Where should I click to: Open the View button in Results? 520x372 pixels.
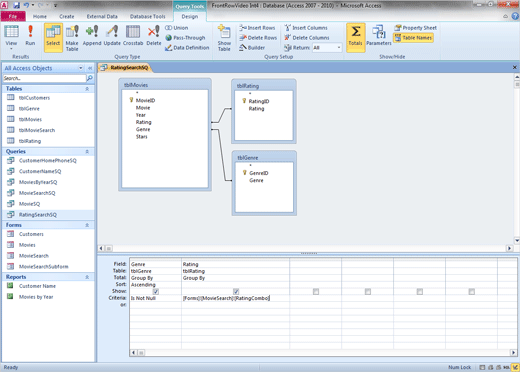11,37
